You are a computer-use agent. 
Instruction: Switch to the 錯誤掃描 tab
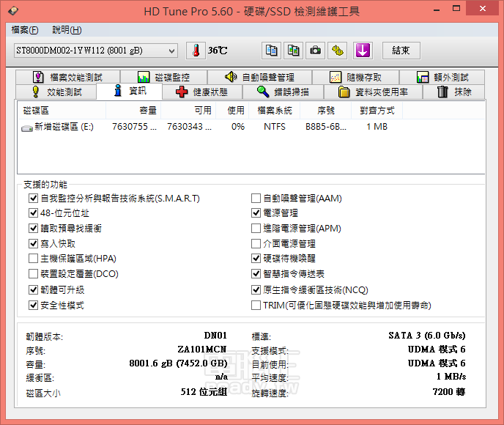(283, 92)
